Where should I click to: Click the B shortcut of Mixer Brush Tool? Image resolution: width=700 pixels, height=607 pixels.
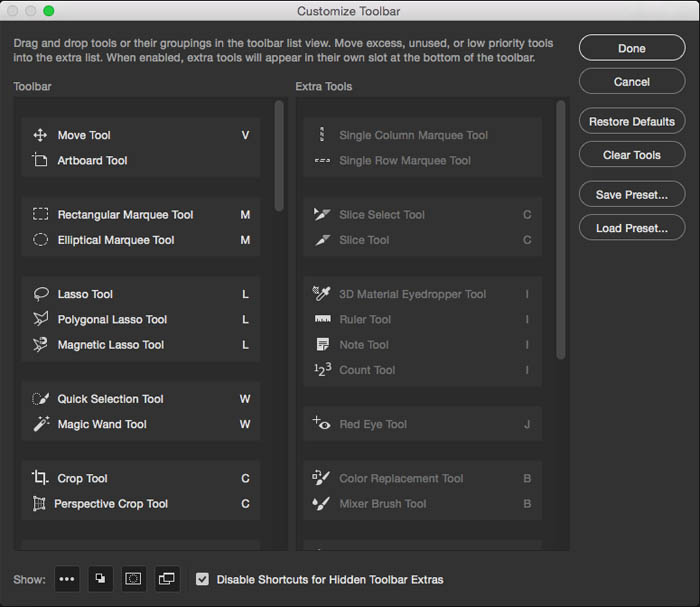(x=527, y=503)
